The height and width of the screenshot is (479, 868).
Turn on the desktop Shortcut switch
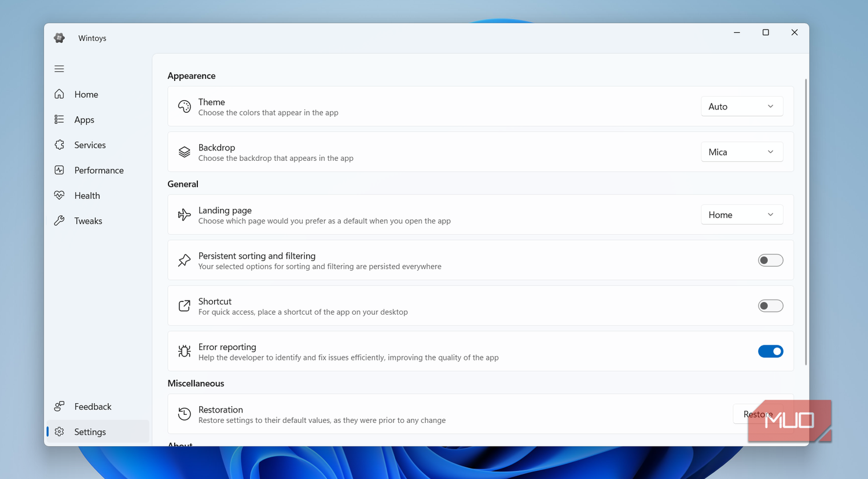(x=770, y=306)
